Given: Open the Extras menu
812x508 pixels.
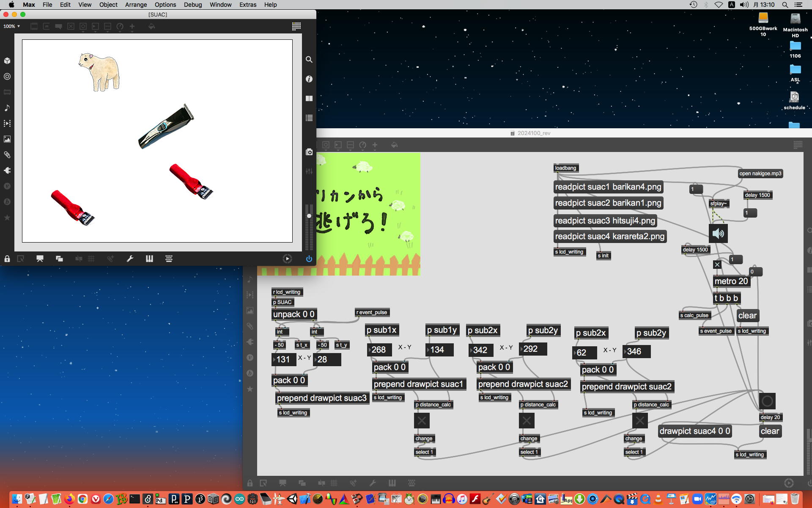Looking at the screenshot, I should pyautogui.click(x=247, y=5).
